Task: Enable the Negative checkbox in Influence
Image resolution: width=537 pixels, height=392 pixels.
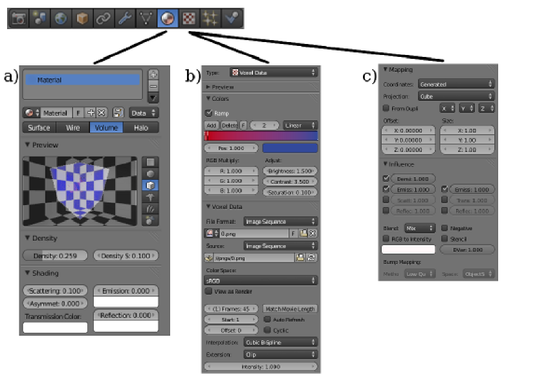Action: point(444,228)
